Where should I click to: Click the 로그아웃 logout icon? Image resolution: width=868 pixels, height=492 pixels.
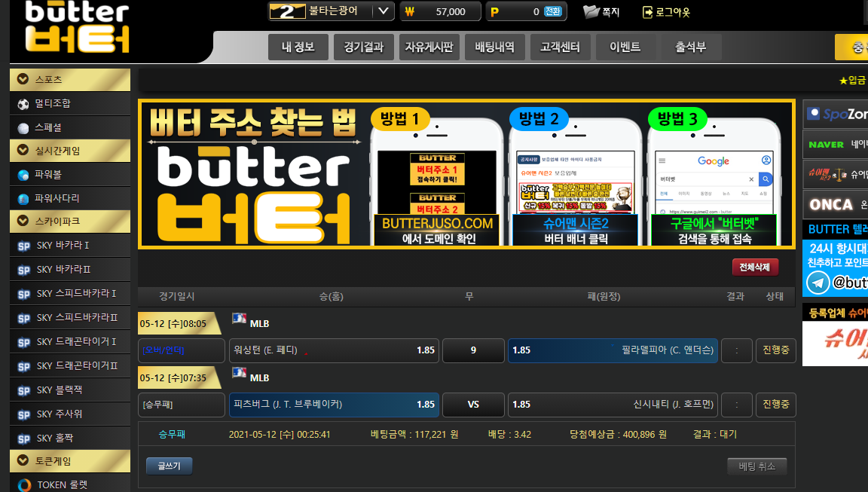[x=647, y=11]
